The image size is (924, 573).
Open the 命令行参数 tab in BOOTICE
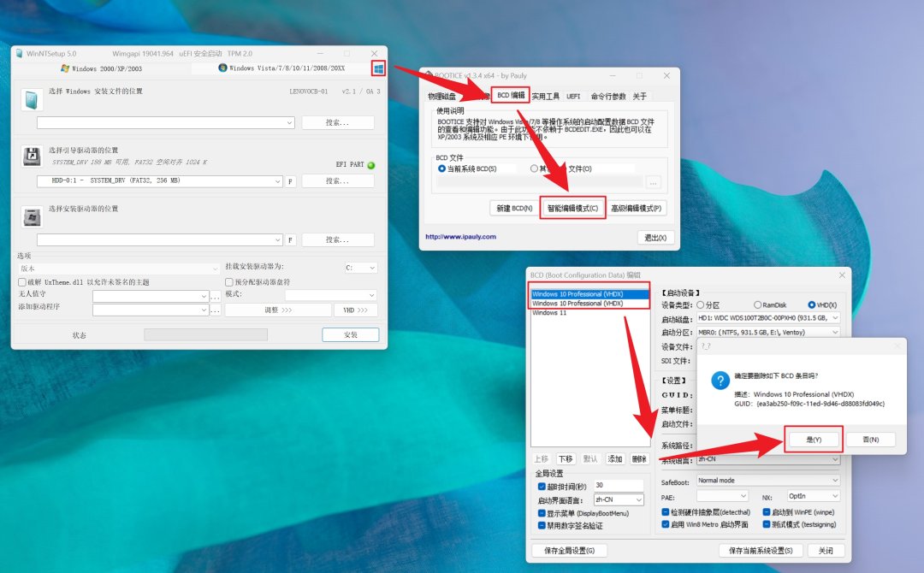[x=609, y=96]
